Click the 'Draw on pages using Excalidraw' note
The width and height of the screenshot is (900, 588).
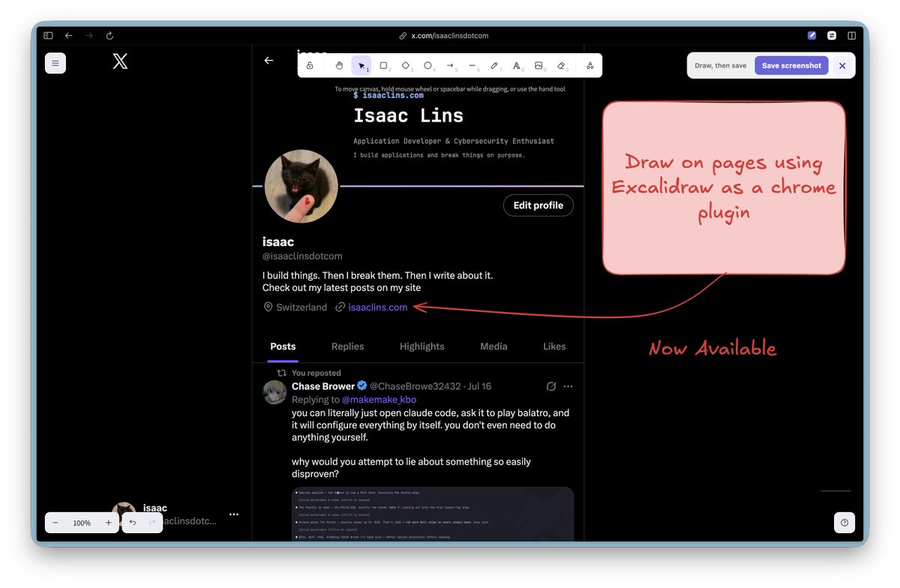click(x=724, y=187)
